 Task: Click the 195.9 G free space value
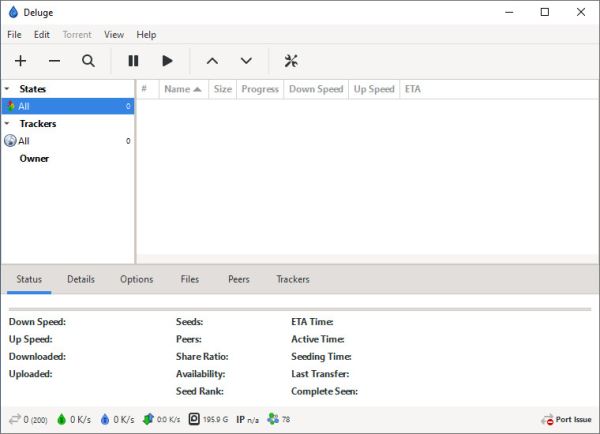point(215,419)
